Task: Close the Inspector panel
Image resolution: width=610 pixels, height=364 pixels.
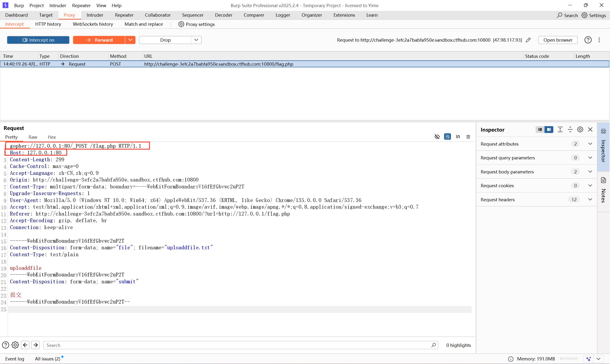Action: coord(590,129)
